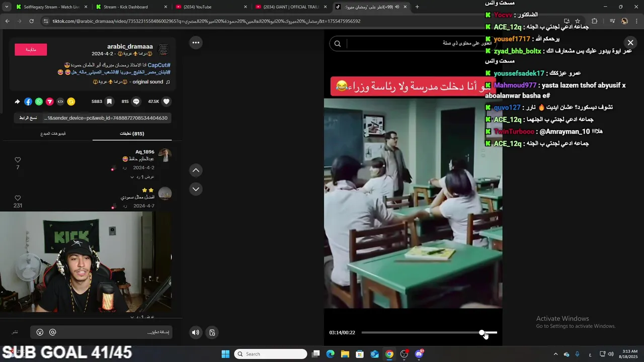644x362 pixels.
Task: Mute the video with the speaker icon
Action: (x=196, y=332)
